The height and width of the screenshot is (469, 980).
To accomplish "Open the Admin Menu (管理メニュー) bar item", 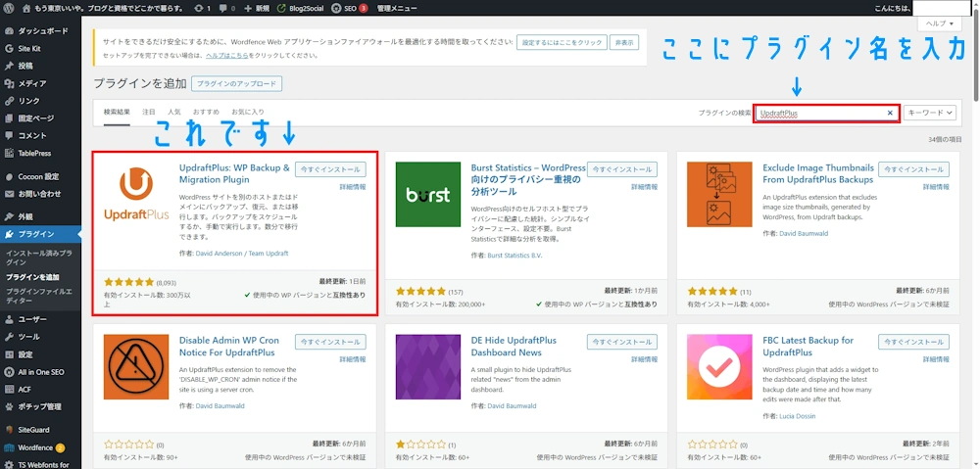I will pyautogui.click(x=397, y=8).
